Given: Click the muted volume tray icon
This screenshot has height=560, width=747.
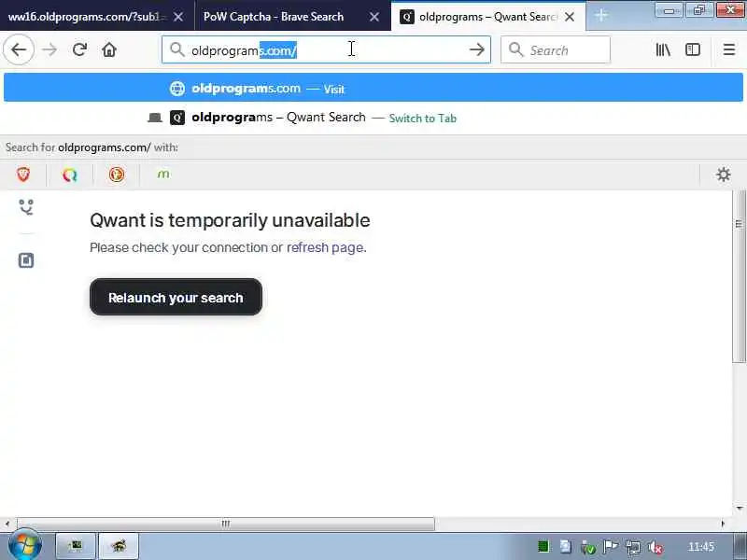Looking at the screenshot, I should (655, 547).
